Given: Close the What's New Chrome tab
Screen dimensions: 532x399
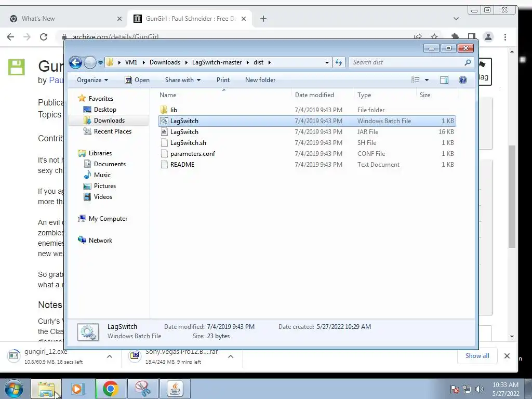Looking at the screenshot, I should 119,19.
